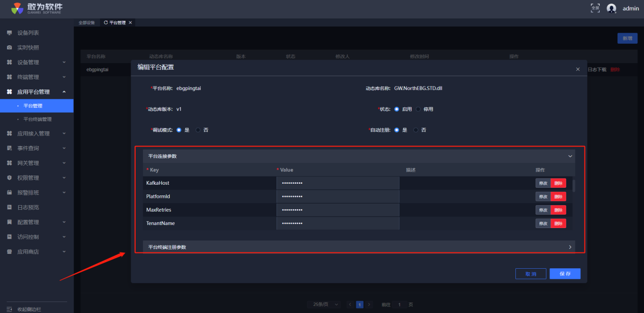644x313 pixels.
Task: Collapse the 平台连接参数 section
Action: tap(570, 156)
